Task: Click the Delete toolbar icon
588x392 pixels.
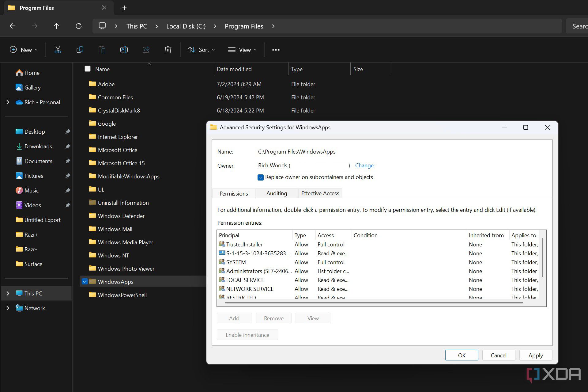Action: pos(168,49)
